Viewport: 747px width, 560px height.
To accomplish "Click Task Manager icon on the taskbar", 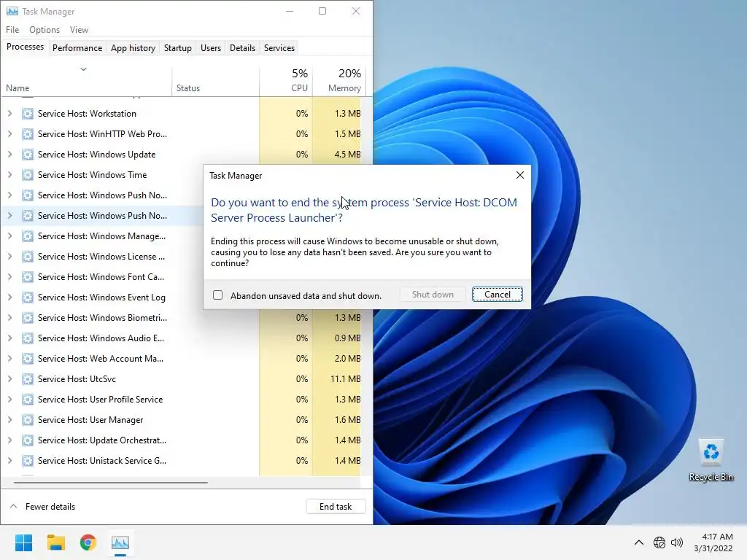I will (120, 542).
